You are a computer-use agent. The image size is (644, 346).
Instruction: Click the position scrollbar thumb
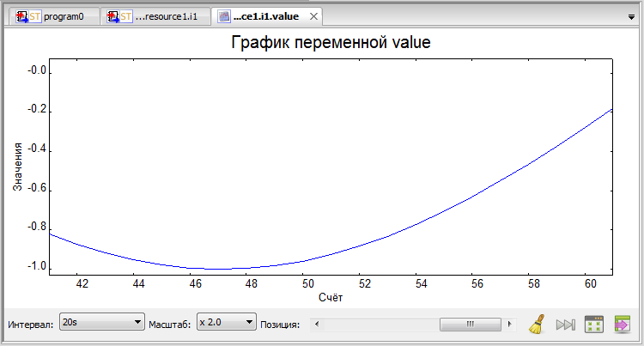point(470,325)
